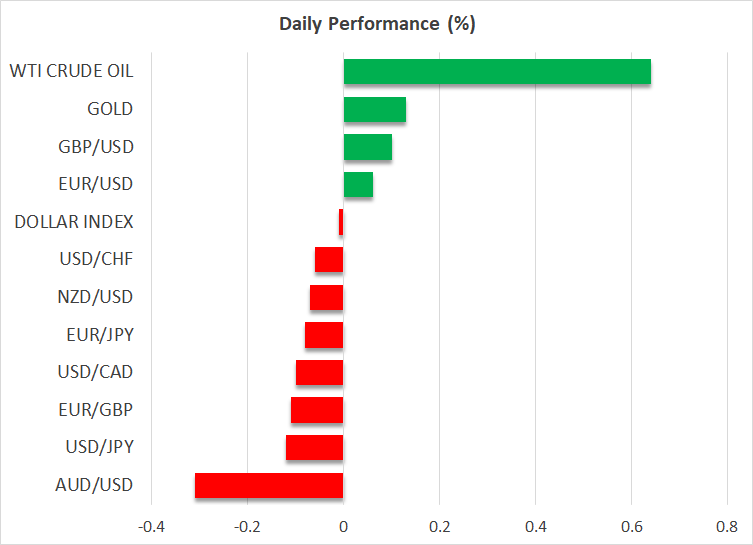Select the EUR/JPY red bar

point(324,335)
